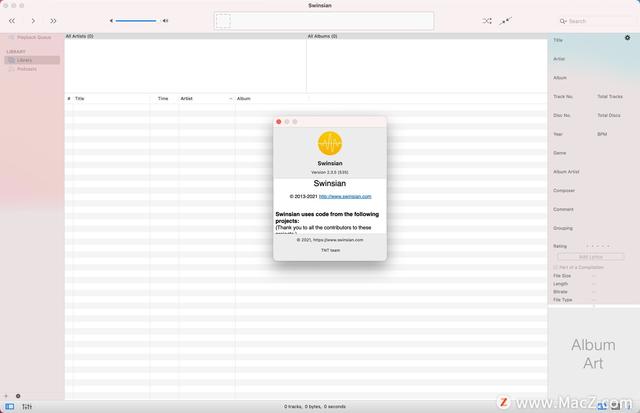Click the max volume speaker icon
Image resolution: width=640 pixels, height=413 pixels.
tap(166, 20)
